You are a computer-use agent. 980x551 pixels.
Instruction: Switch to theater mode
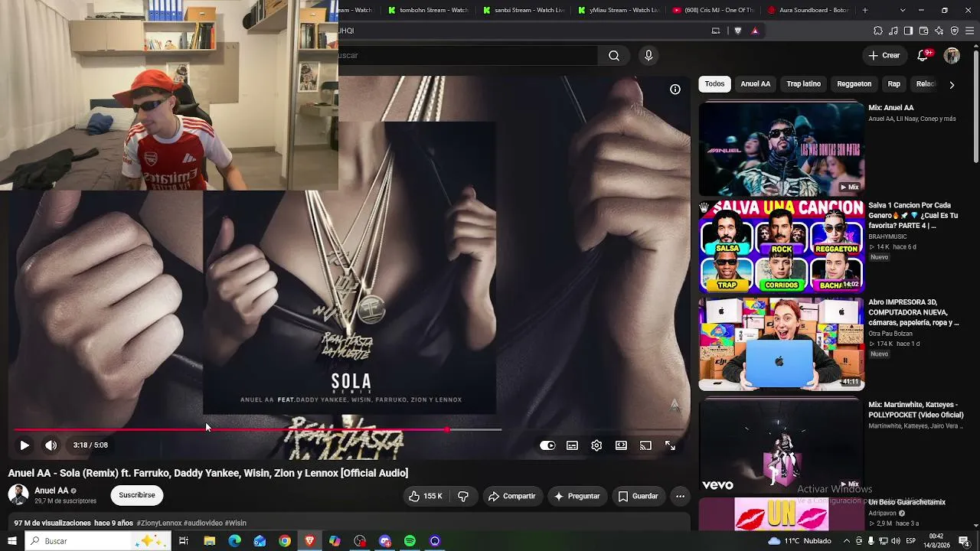pyautogui.click(x=621, y=445)
